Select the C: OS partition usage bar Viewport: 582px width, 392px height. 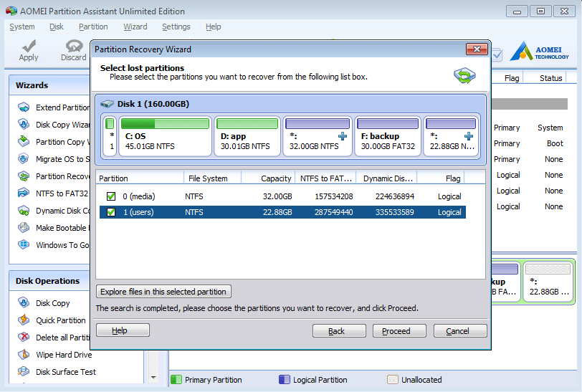(x=165, y=123)
